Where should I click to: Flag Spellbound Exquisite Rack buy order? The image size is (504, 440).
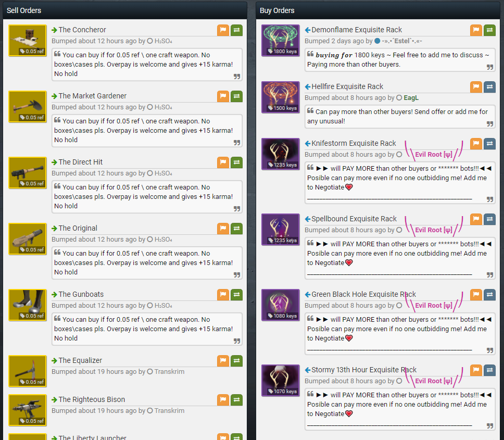pos(476,219)
